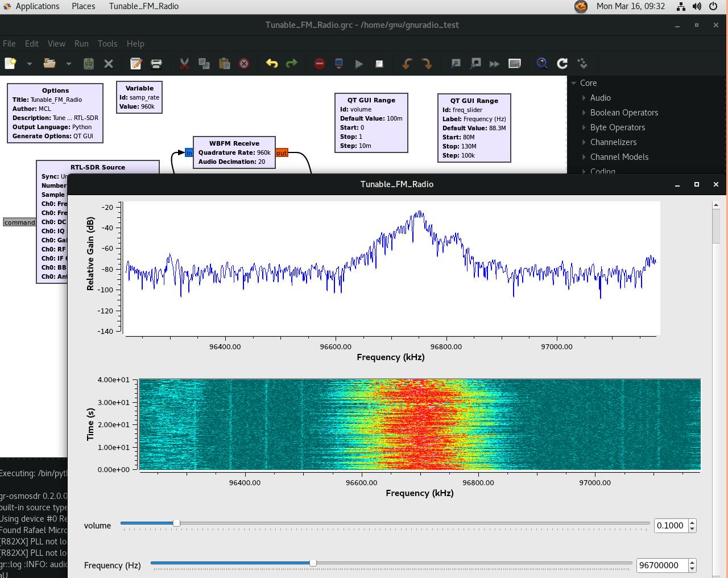728x578 pixels.
Task: Click the open file folder icon
Action: tap(49, 64)
